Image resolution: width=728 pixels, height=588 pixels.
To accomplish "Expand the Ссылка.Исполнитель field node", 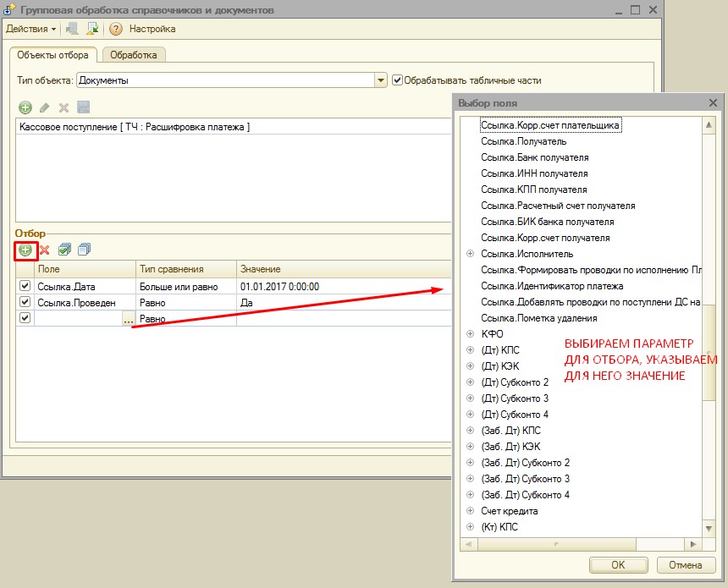I will [470, 254].
